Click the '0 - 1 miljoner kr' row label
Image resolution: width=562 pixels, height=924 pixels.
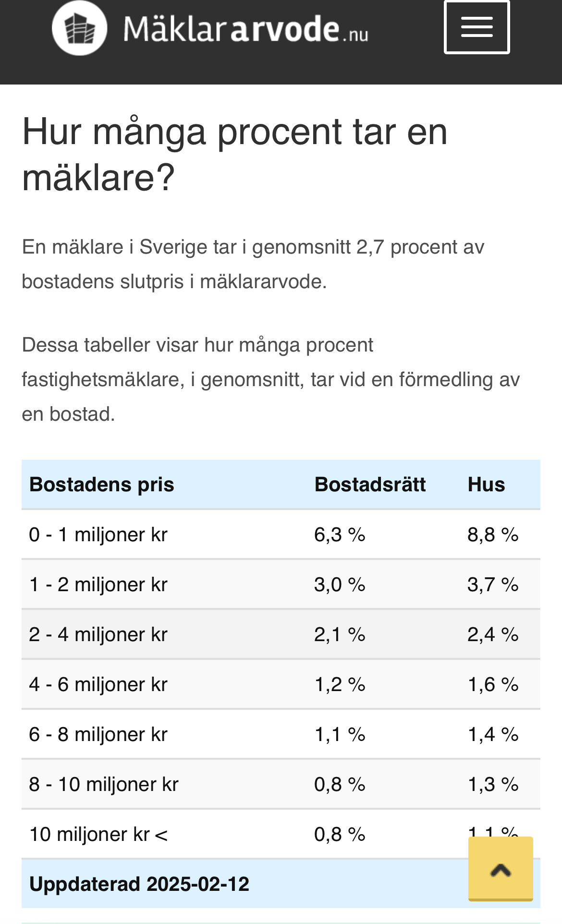98,535
